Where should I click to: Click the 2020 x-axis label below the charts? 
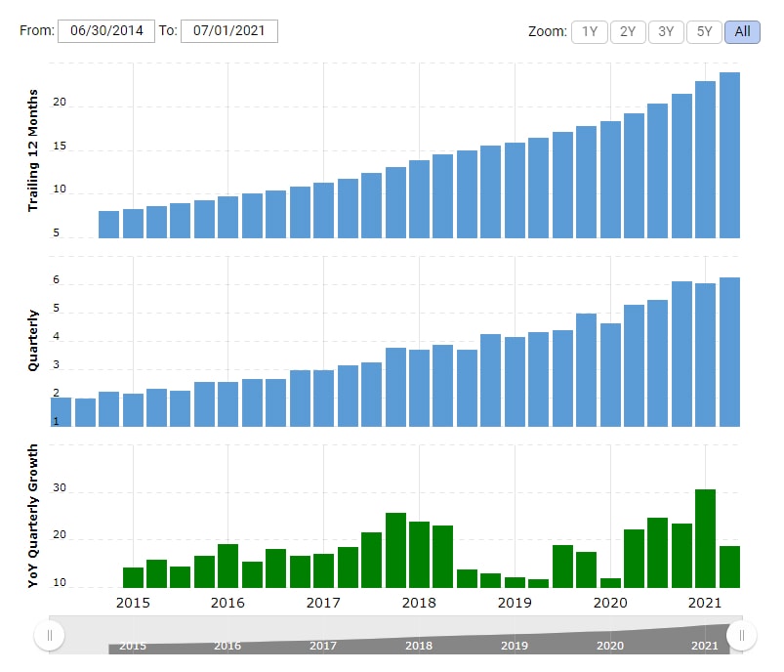tap(609, 602)
